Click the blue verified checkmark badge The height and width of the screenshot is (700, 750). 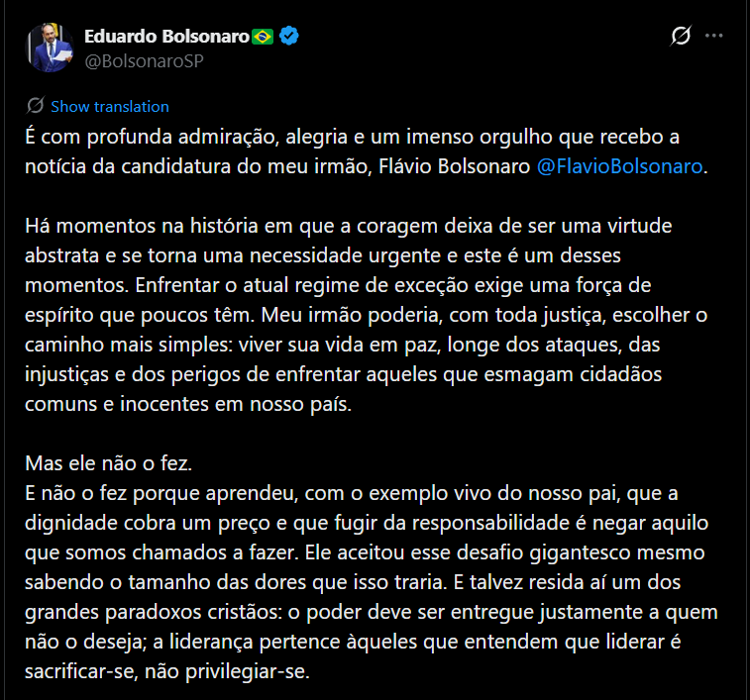click(x=289, y=37)
